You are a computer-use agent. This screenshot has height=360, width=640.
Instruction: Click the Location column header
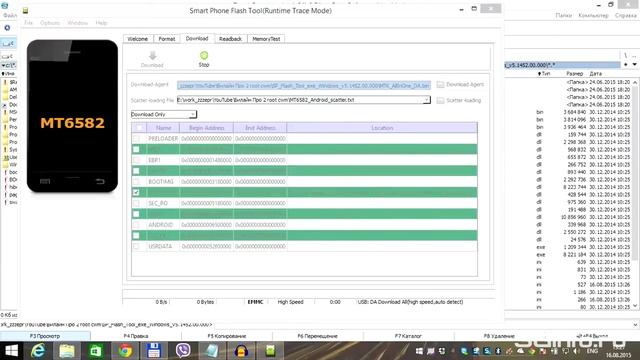coord(382,128)
